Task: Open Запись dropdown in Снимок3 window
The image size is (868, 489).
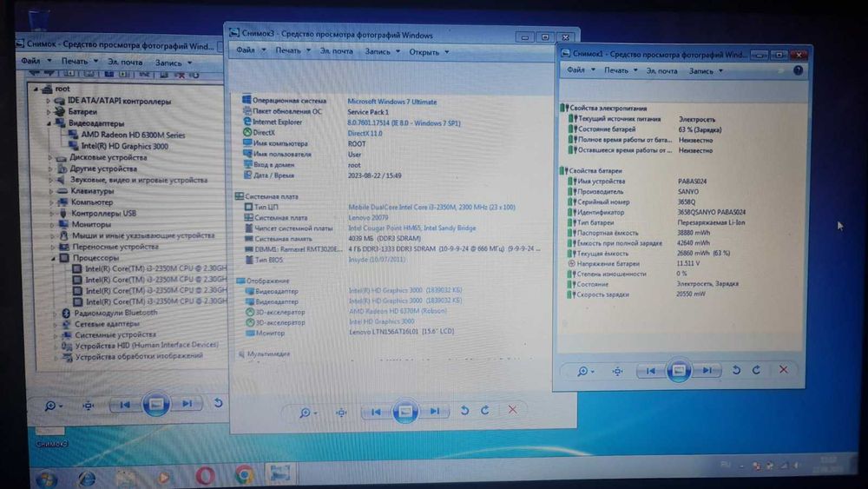Action: click(382, 51)
